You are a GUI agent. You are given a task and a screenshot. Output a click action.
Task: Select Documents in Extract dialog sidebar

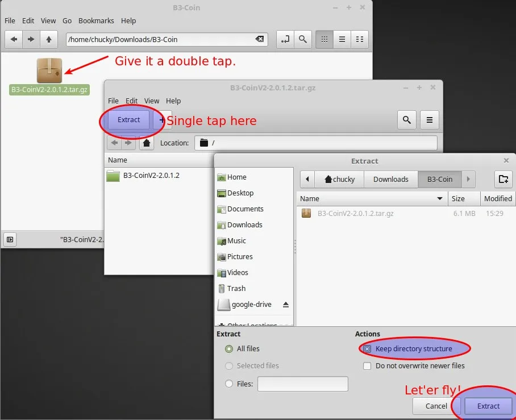click(x=253, y=209)
